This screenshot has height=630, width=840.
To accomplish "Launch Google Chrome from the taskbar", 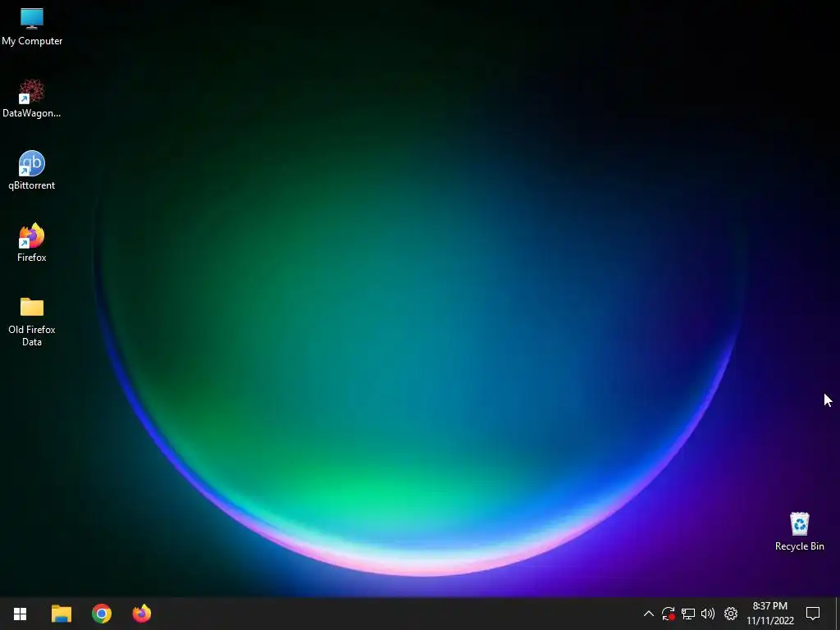I will 101,614.
